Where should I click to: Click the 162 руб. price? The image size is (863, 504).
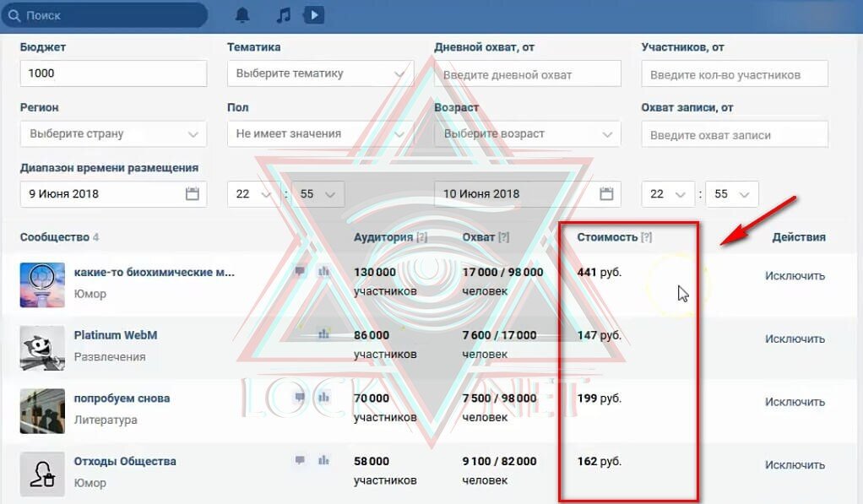pyautogui.click(x=599, y=461)
